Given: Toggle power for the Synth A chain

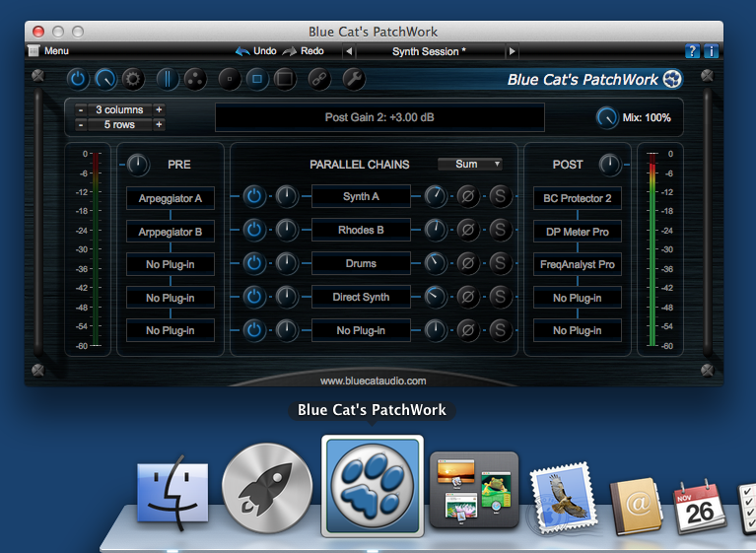Looking at the screenshot, I should tap(254, 196).
